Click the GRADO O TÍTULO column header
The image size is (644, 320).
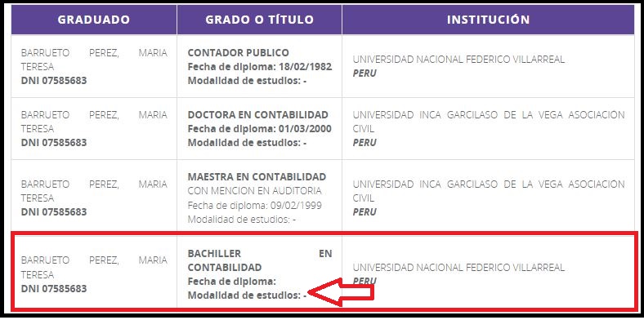coord(260,20)
